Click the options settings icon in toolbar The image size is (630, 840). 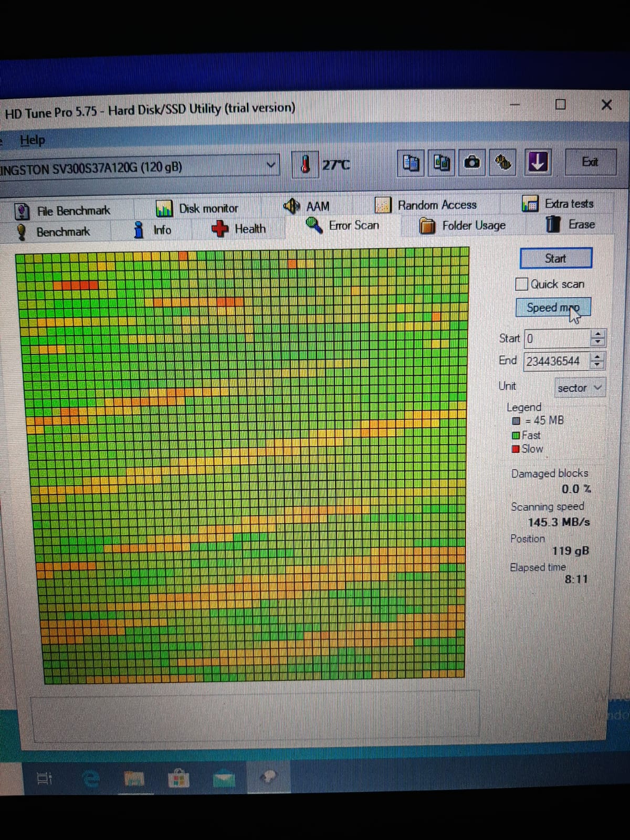point(503,162)
